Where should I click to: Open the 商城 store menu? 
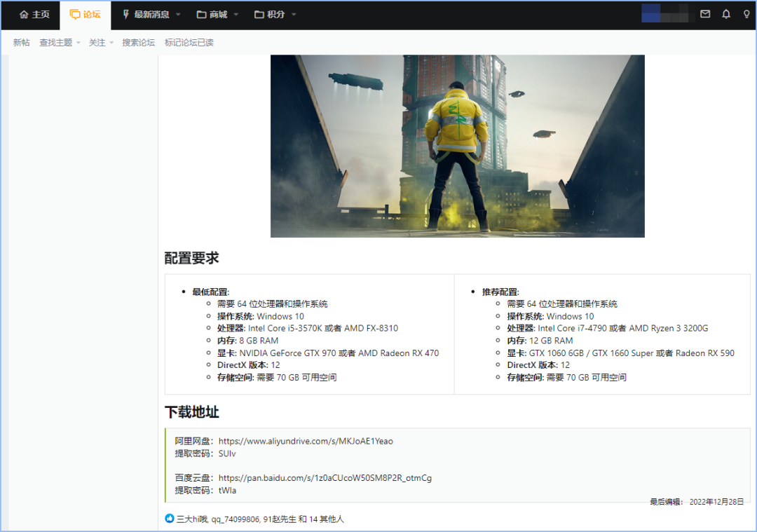(x=217, y=15)
